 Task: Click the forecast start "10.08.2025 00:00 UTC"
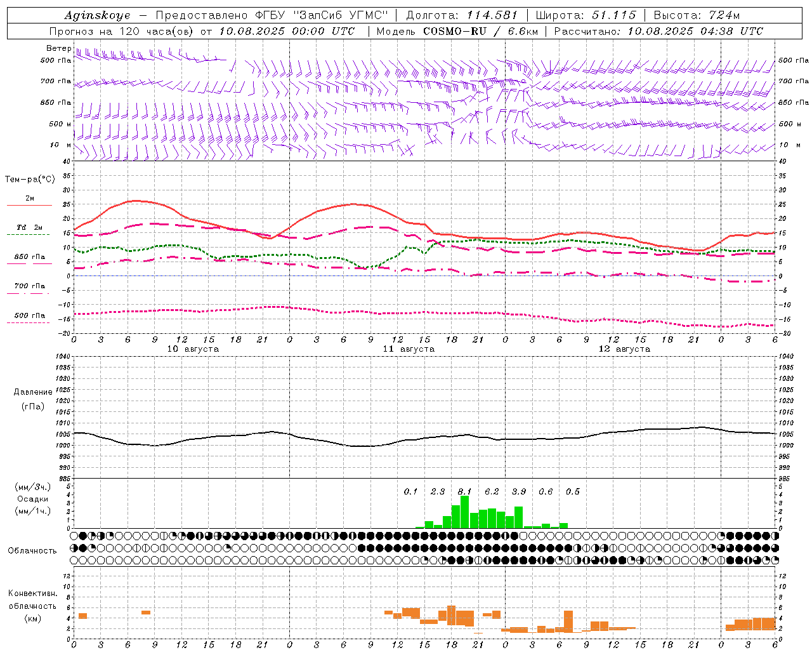(x=287, y=31)
